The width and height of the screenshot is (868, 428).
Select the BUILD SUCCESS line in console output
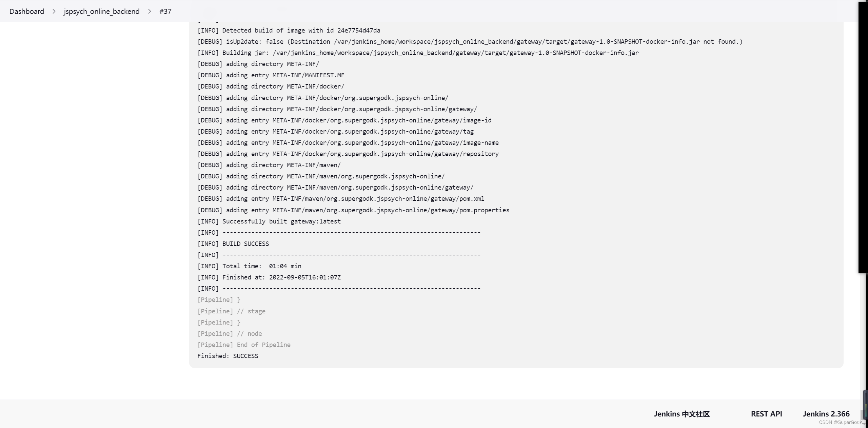coord(233,244)
